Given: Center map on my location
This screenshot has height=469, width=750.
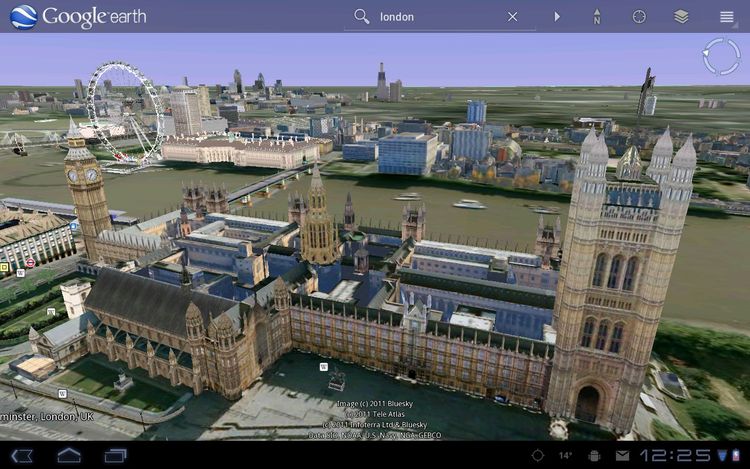Looking at the screenshot, I should 639,17.
